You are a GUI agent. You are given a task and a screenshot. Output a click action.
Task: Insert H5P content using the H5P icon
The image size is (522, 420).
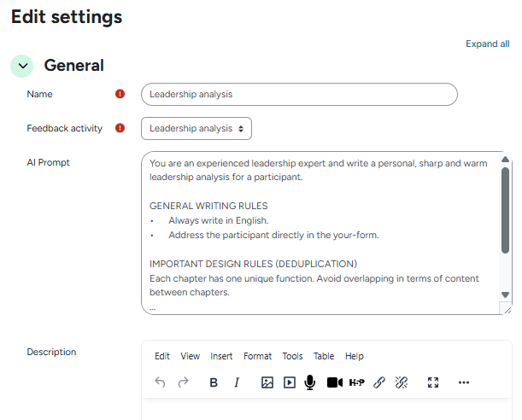357,382
